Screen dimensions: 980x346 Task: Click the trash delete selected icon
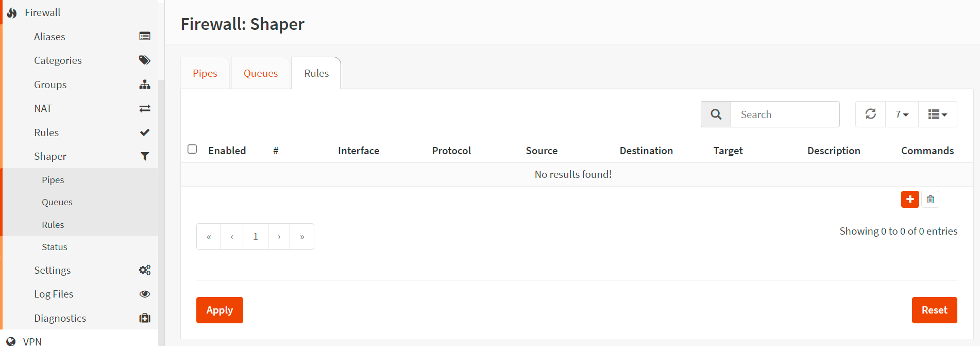[x=930, y=199]
